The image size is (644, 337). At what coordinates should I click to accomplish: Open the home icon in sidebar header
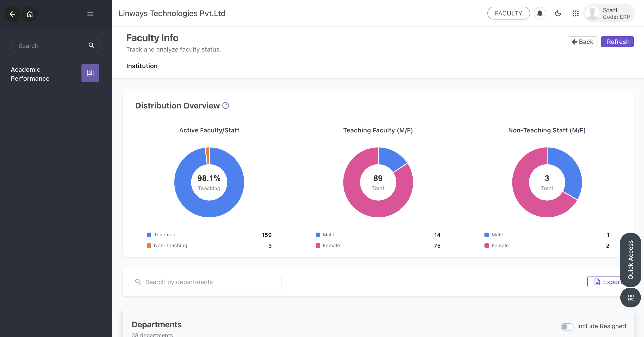click(x=30, y=14)
